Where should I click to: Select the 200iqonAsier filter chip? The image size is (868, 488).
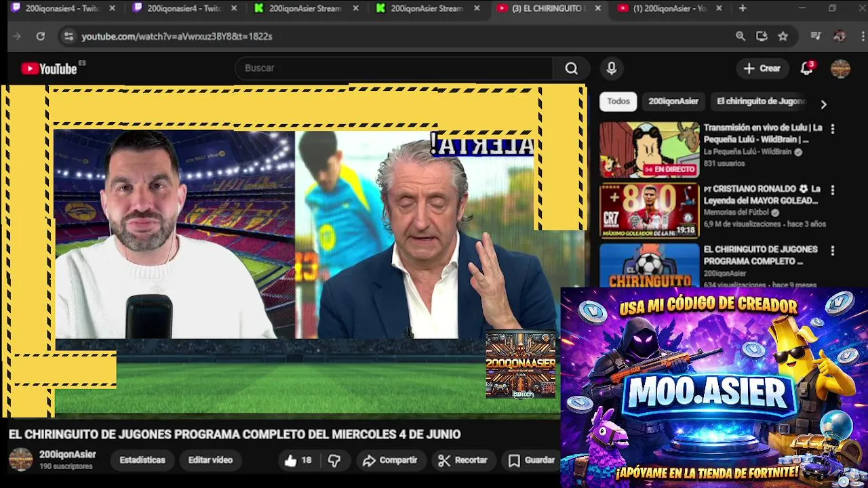[x=673, y=102]
